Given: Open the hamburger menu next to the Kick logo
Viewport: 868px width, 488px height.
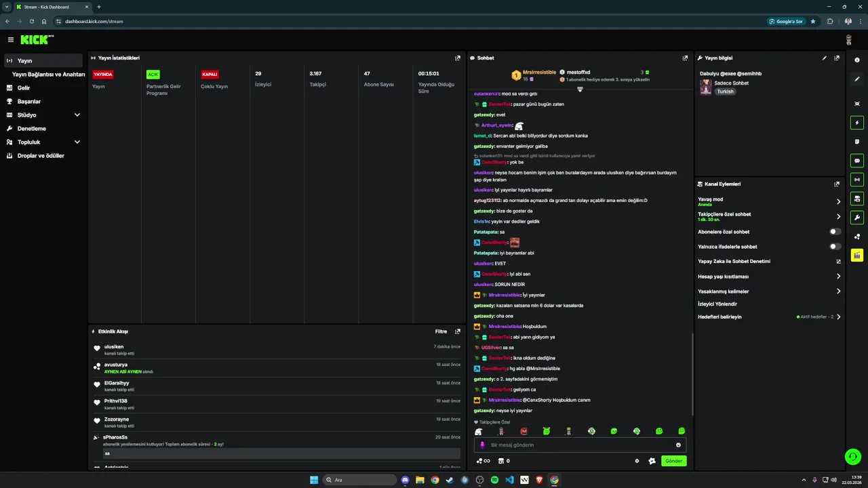Looking at the screenshot, I should click(11, 40).
